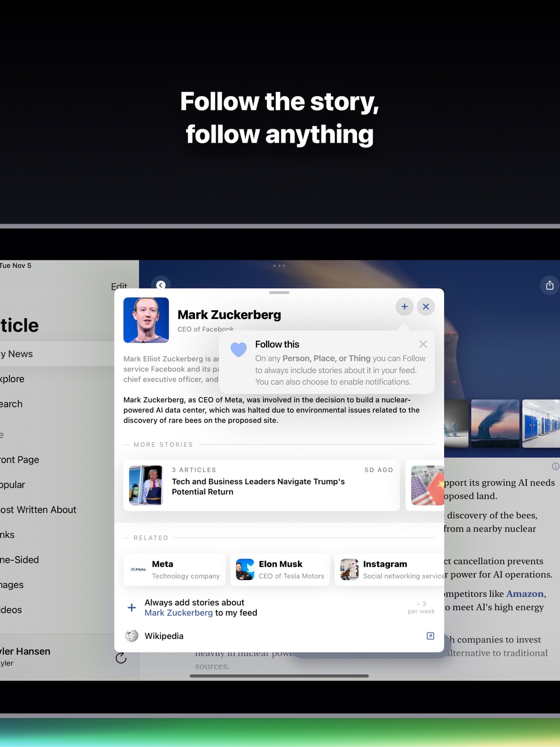Screen dimensions: 560x747
Task: Click plus icon beside Always add stories
Action: coord(132,607)
